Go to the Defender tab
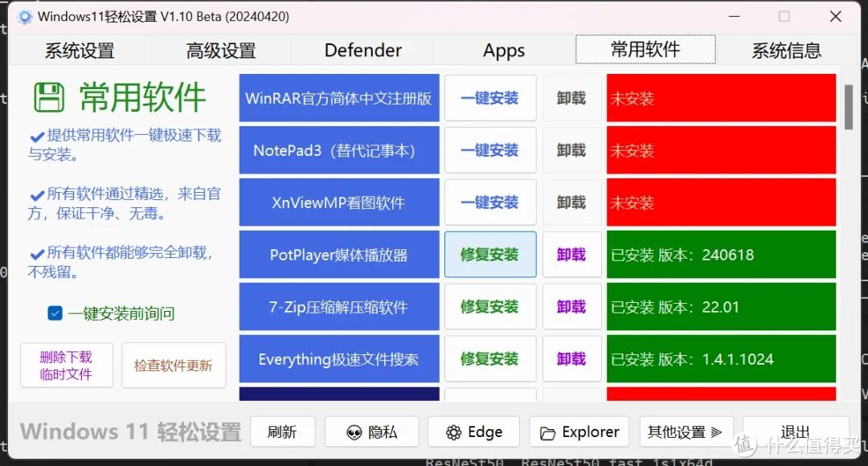The image size is (868, 466). [x=362, y=51]
